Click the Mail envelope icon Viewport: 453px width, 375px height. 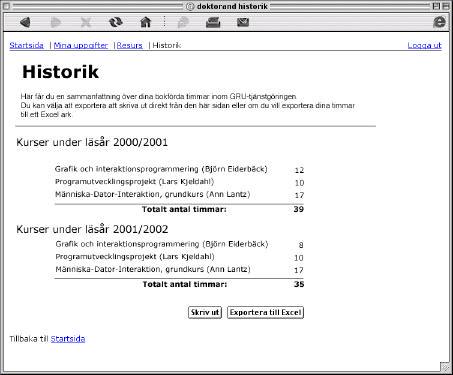[x=243, y=22]
